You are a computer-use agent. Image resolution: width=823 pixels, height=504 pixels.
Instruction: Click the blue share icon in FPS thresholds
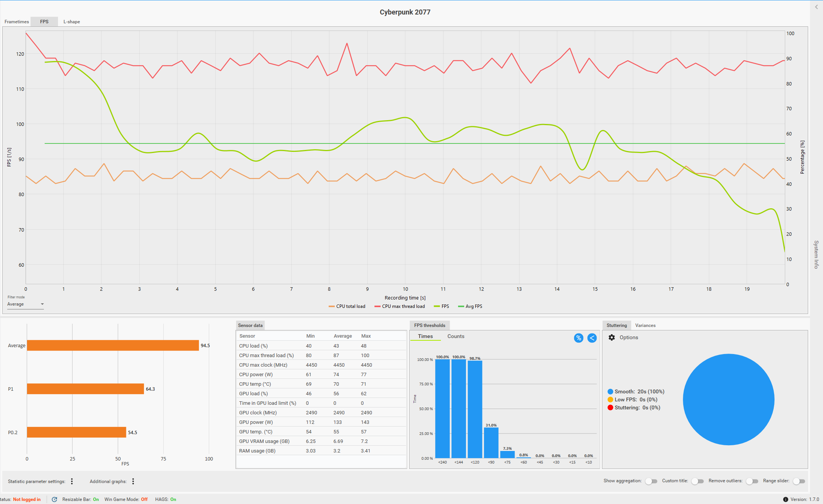click(x=592, y=338)
